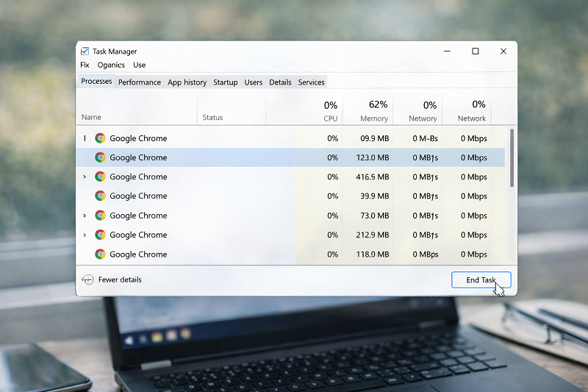Select the Google Chrome row using 123.0 MB
Image resolution: width=588 pixels, height=392 pixels.
pyautogui.click(x=290, y=157)
